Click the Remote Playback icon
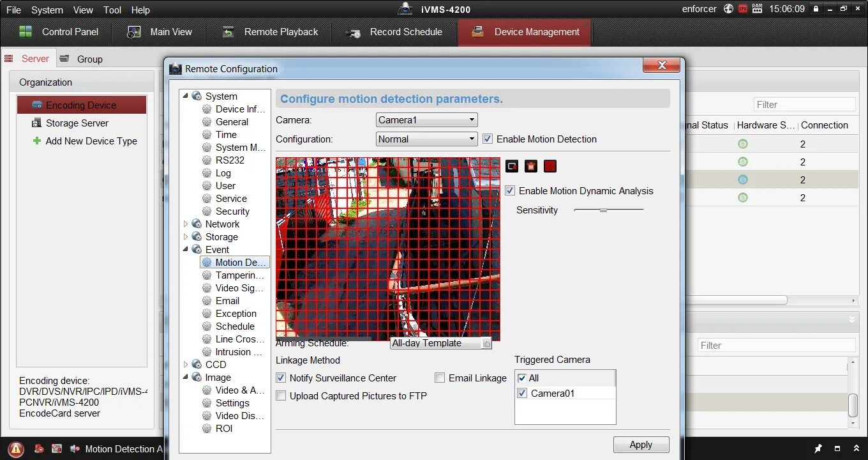 point(228,32)
